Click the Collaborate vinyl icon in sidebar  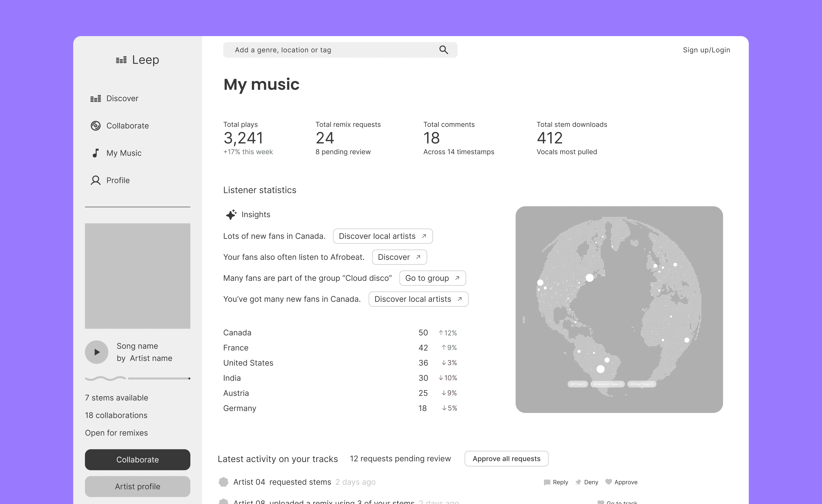coord(95,126)
